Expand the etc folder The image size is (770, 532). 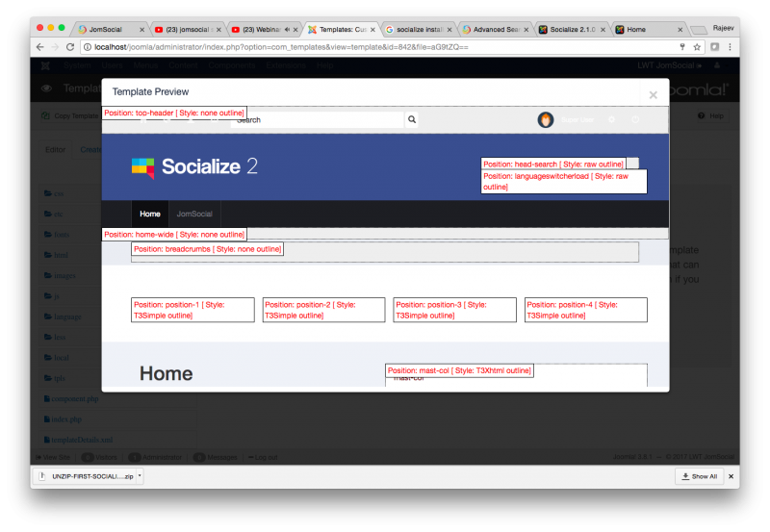54,214
